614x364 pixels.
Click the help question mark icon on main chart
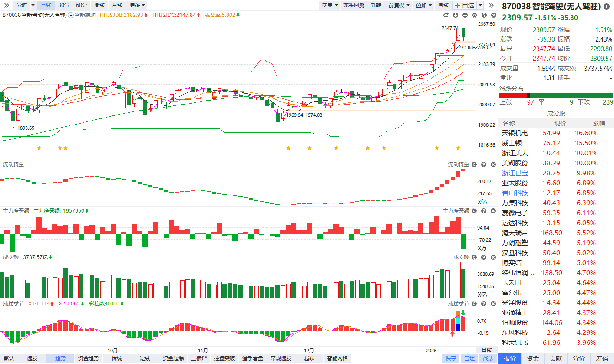[x=484, y=15]
